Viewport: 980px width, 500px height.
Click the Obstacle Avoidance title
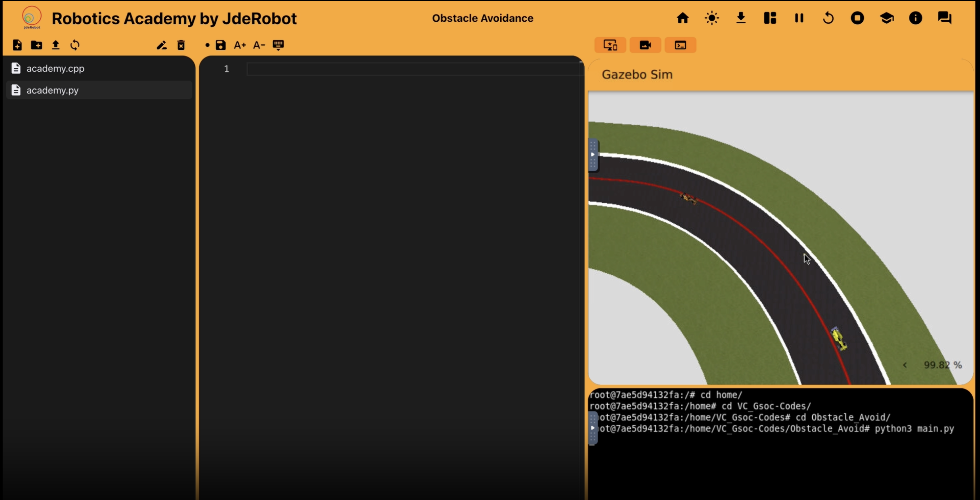[482, 18]
